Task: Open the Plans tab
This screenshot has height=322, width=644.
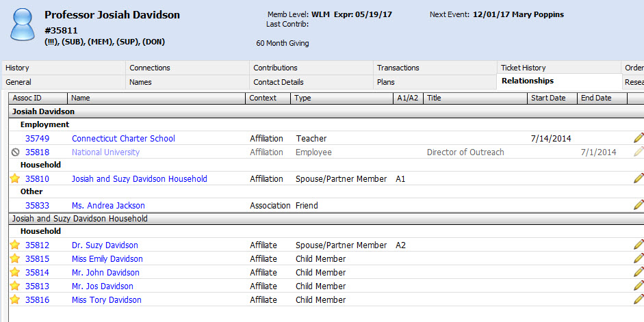Action: tap(385, 82)
